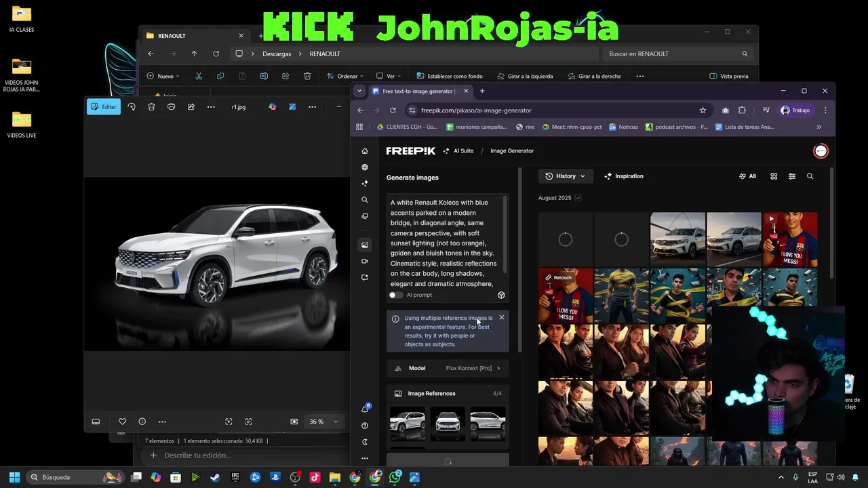868x488 pixels.
Task: Click the gallery search magnifier icon
Action: 810,176
